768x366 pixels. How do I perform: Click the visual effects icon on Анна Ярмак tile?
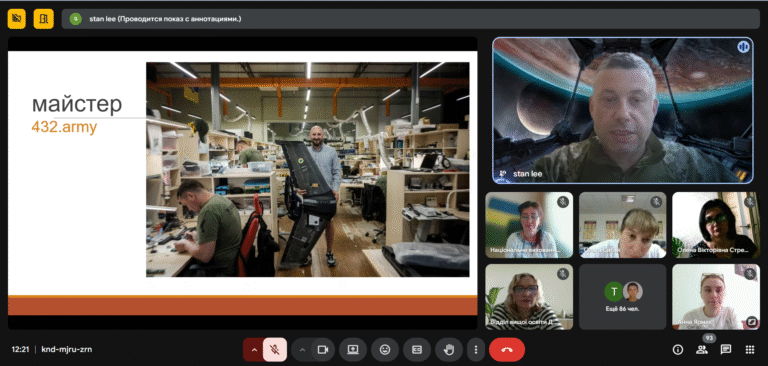752,322
